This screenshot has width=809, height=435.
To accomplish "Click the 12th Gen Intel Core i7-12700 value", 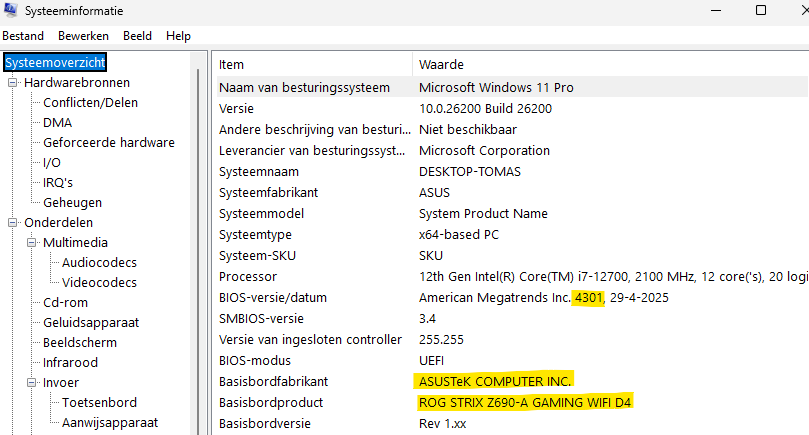I will pos(613,277).
